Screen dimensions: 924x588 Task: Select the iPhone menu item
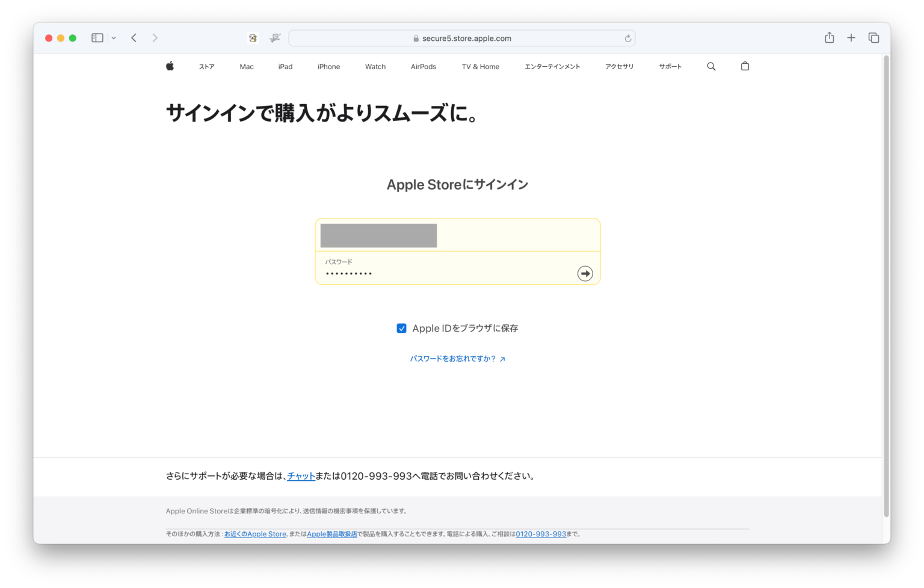pyautogui.click(x=328, y=66)
